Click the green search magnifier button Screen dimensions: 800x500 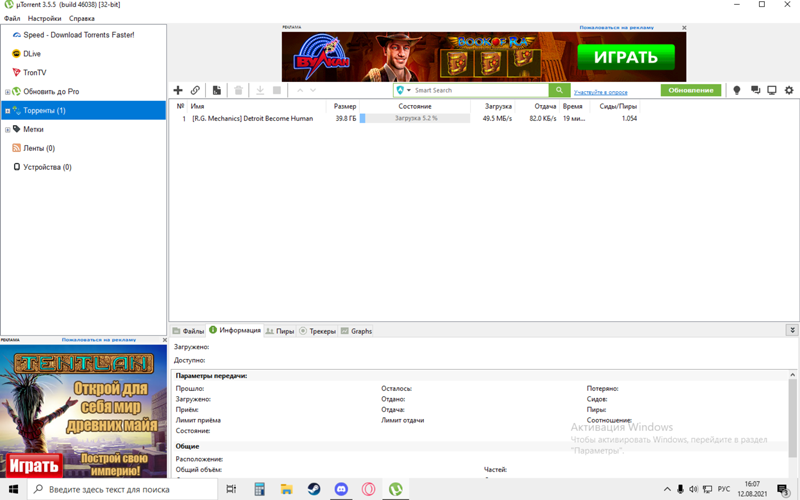tap(559, 90)
